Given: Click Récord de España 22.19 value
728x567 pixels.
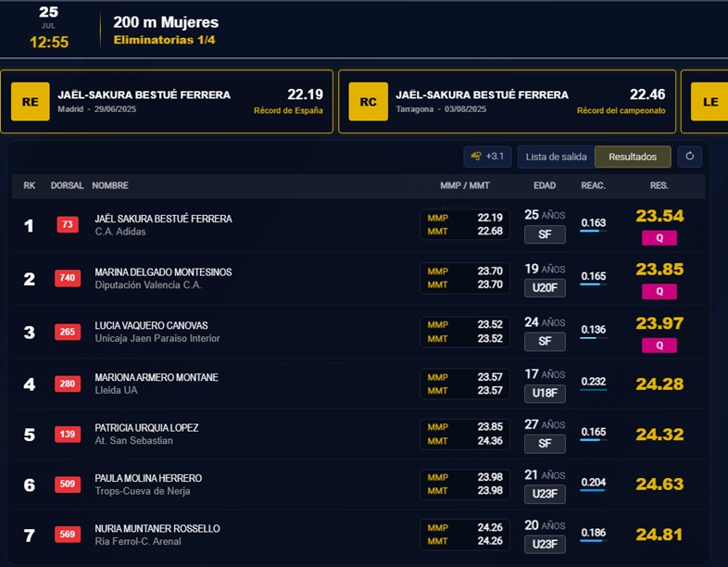Looking at the screenshot, I should tap(305, 94).
